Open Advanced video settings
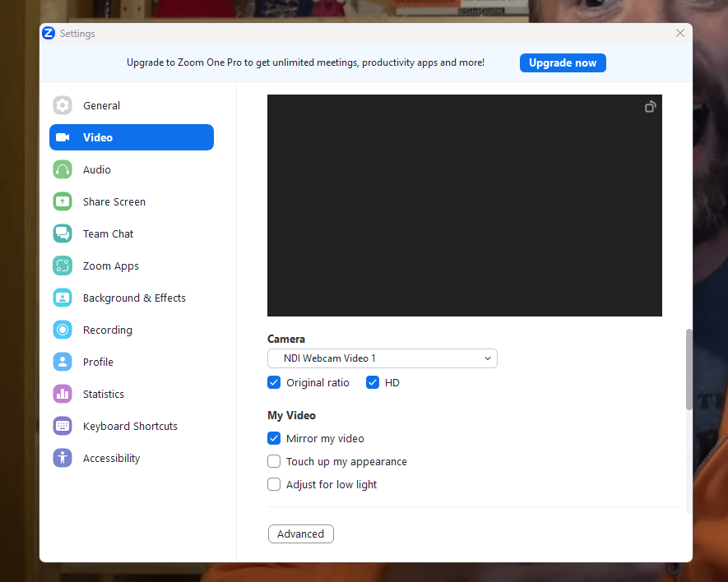Viewport: 728px width, 582px height. [301, 533]
